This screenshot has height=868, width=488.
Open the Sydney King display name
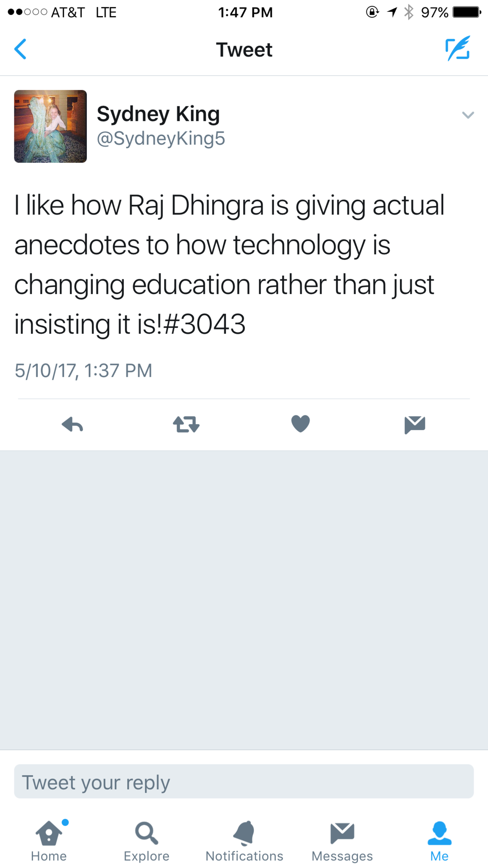click(158, 114)
